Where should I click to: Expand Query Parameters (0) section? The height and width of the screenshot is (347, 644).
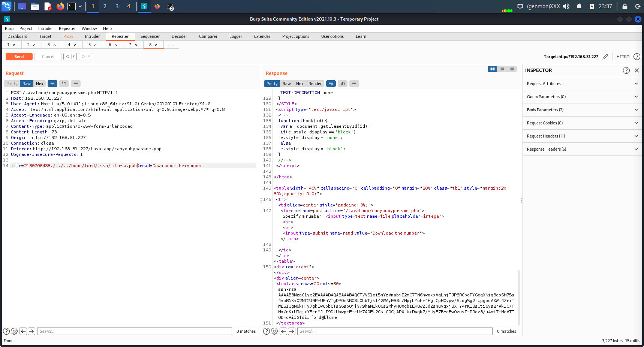pos(583,97)
